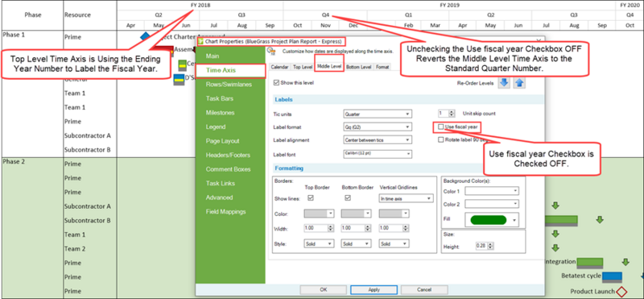Click the Phase 2 swimlane label
The height and width of the screenshot is (299, 644).
point(14,162)
